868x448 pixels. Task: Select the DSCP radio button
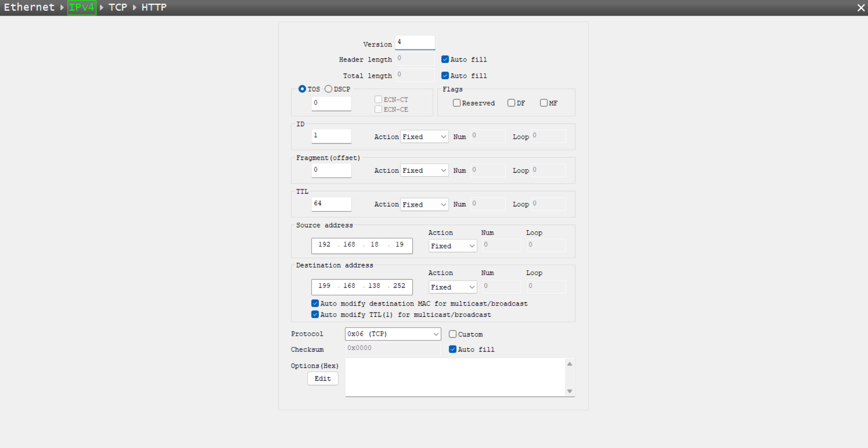coord(329,89)
